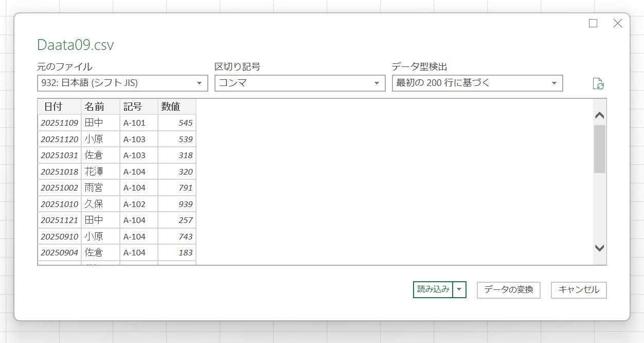Select the 数値 column header
Image resolution: width=644 pixels, height=343 pixels.
coord(176,107)
